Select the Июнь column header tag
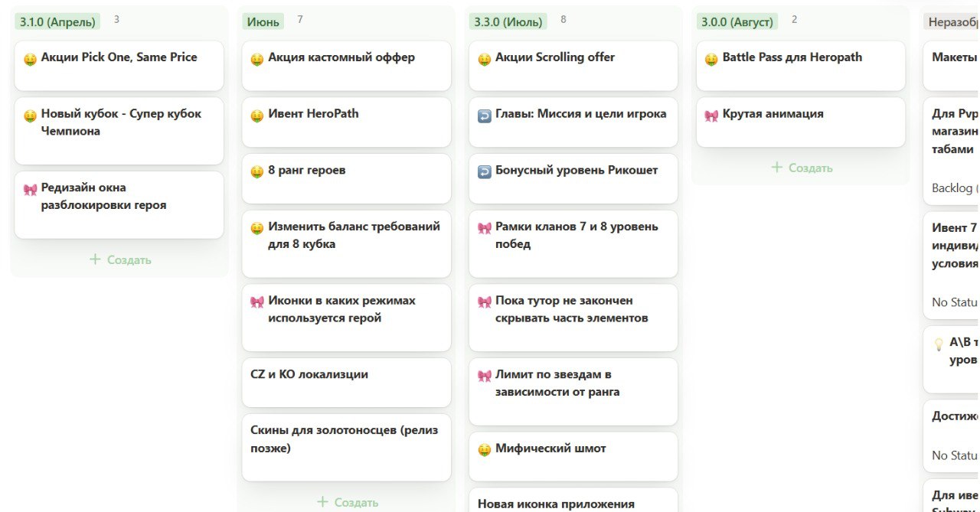The height and width of the screenshot is (512, 980). (x=263, y=21)
